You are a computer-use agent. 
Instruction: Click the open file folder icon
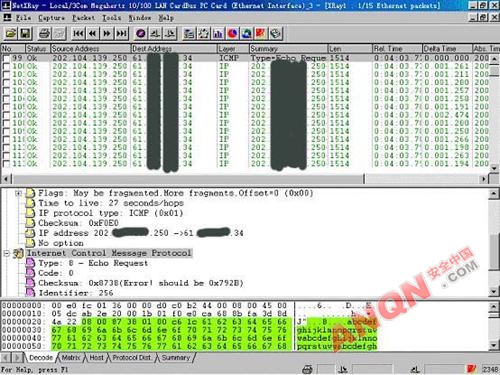11,33
